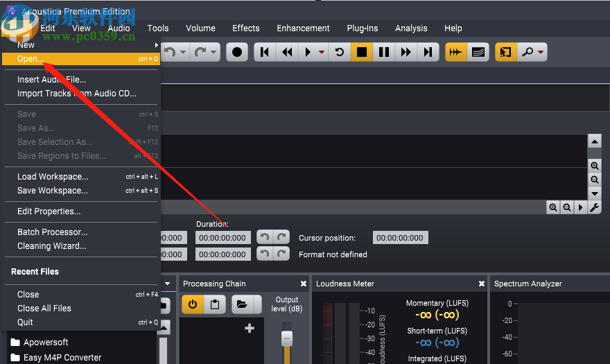Add effect with plus icon in chain
This screenshot has height=364, width=610.
tap(250, 328)
